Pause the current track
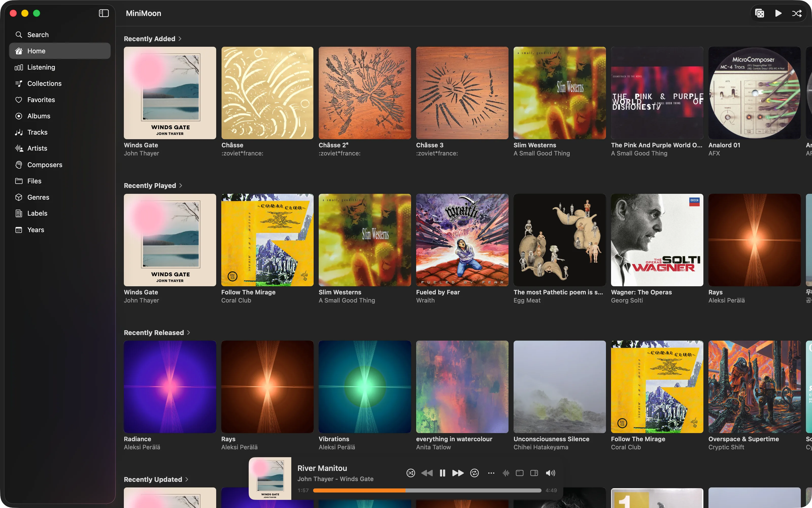Screen dimensions: 812x508 tap(443, 473)
